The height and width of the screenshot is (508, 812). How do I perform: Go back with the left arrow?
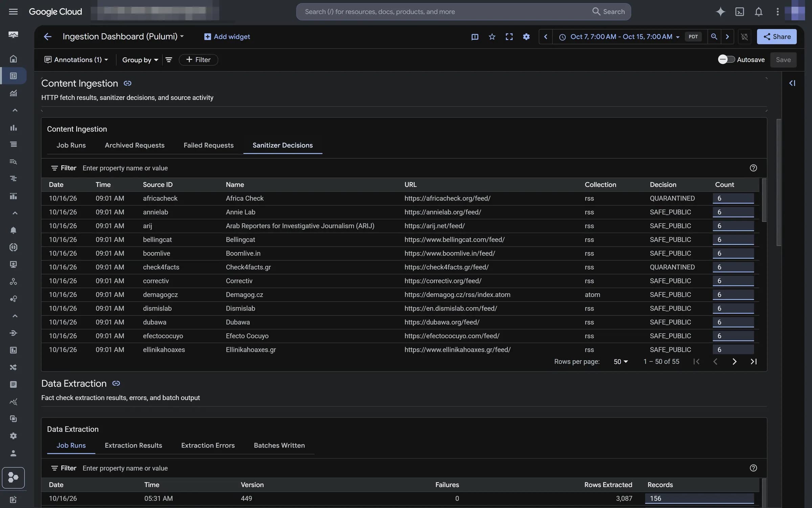click(x=47, y=37)
